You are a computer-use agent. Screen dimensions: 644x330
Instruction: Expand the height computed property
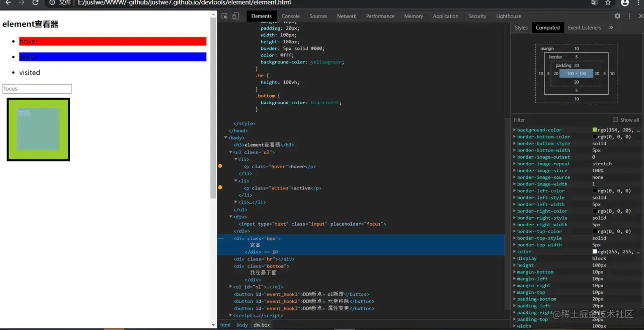[515, 265]
